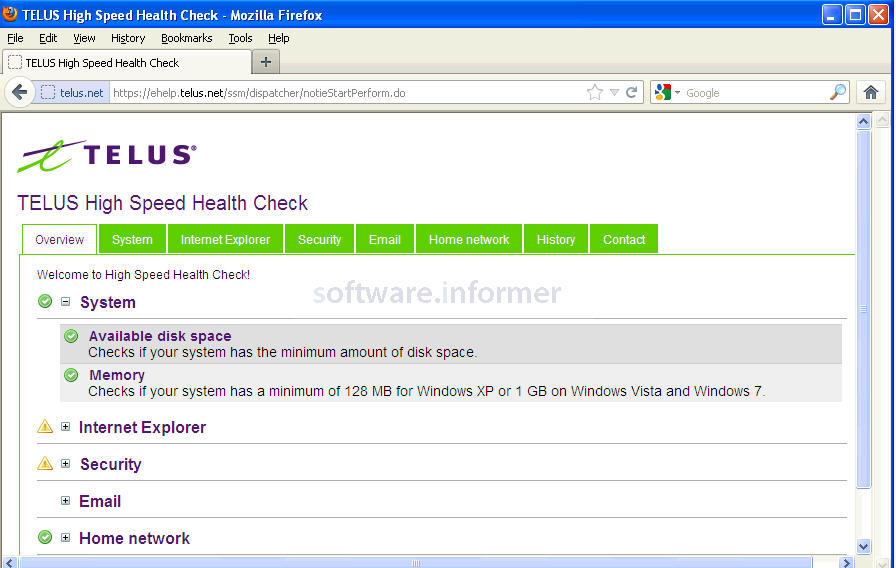Screen dimensions: 896x568
Task: Click the TELUS logo
Action: click(x=107, y=155)
